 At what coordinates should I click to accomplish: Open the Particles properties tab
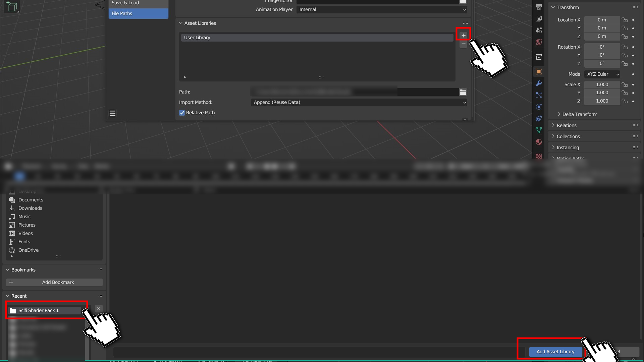pyautogui.click(x=539, y=95)
